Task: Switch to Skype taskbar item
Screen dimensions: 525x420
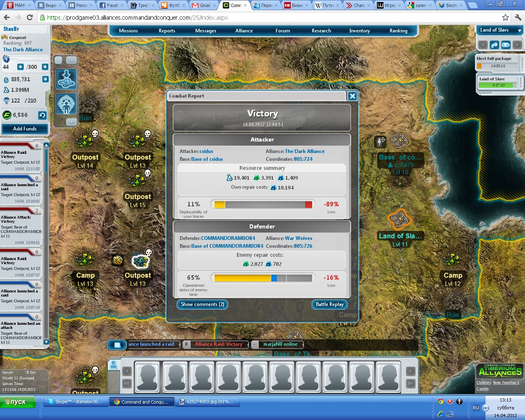Action: click(x=76, y=402)
